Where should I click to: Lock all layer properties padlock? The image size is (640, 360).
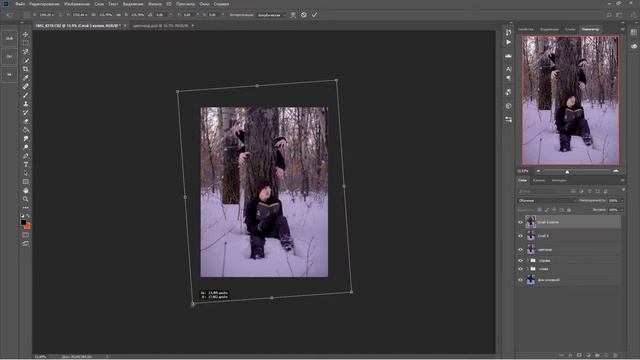click(569, 210)
